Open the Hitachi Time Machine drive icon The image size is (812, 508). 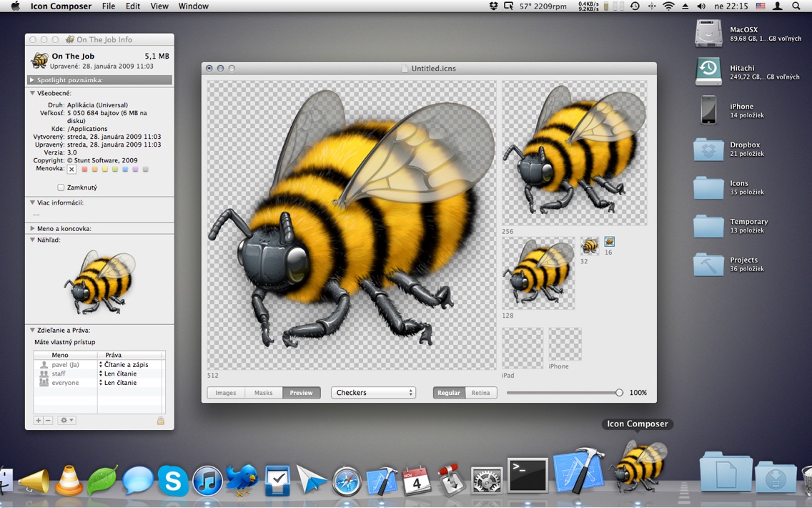(708, 72)
